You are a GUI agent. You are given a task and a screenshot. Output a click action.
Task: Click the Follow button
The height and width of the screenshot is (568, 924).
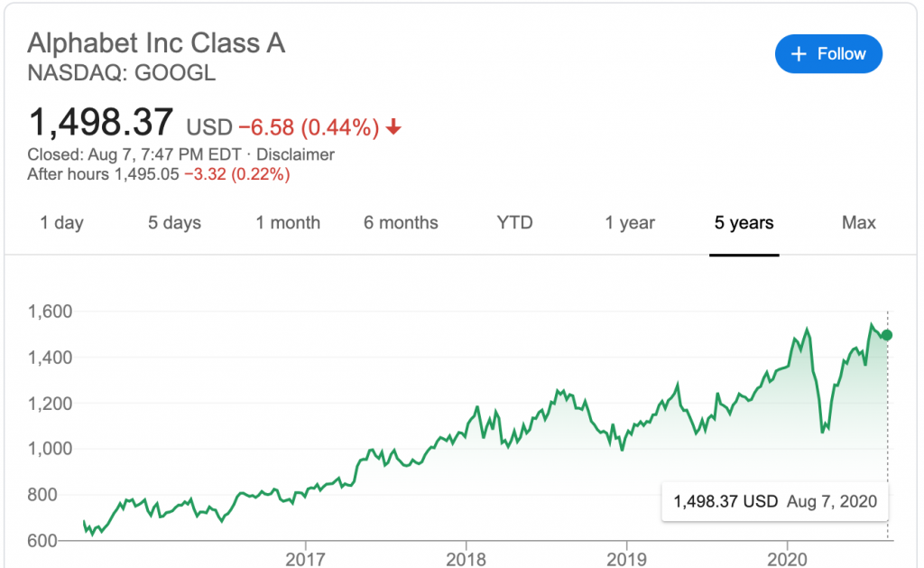pyautogui.click(x=828, y=54)
